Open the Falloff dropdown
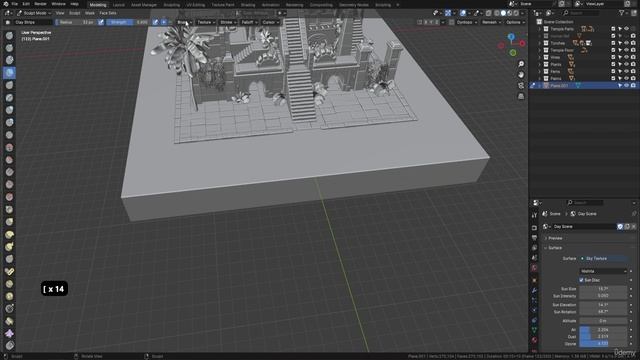 (x=249, y=22)
